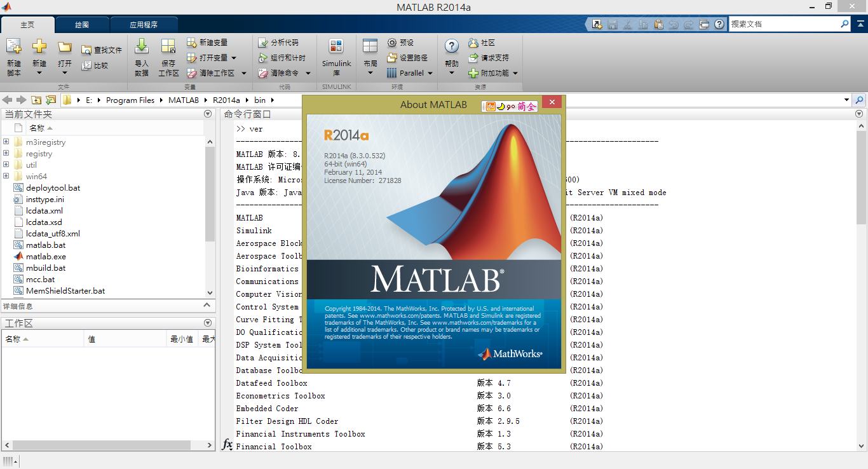Image resolution: width=868 pixels, height=469 pixels.
Task: Expand the m3iregistry folder tree node
Action: tap(6, 142)
